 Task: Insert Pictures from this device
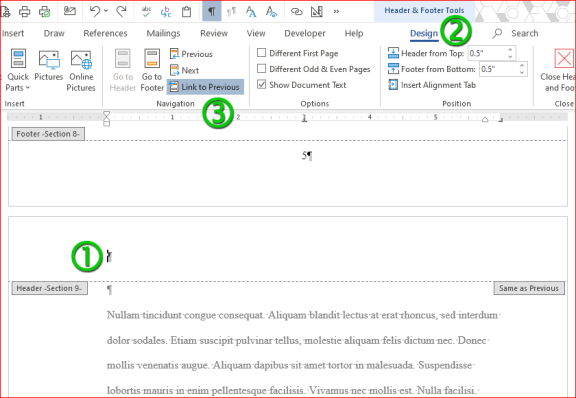click(49, 65)
